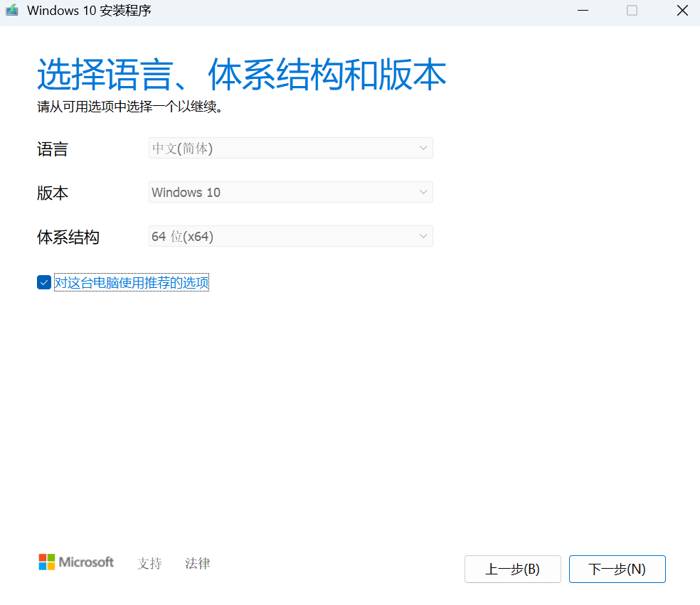
Task: Open the 支持 link
Action: pyautogui.click(x=149, y=563)
